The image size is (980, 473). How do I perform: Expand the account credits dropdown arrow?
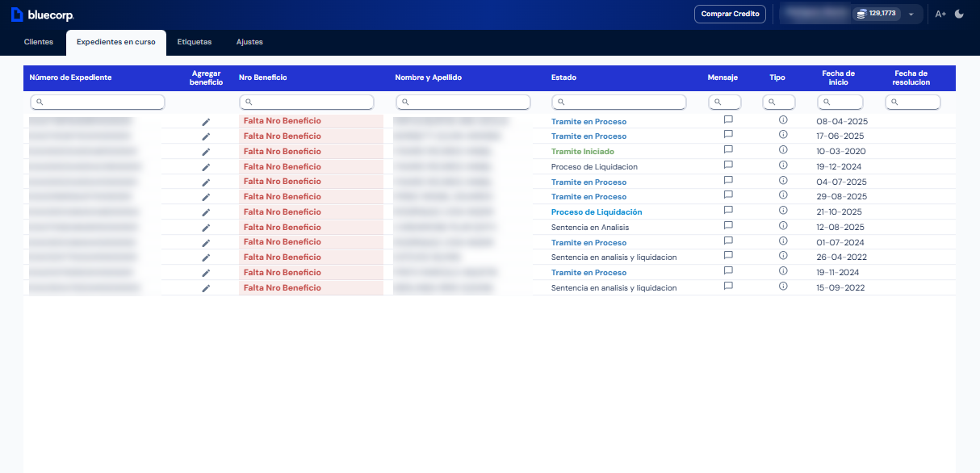(911, 15)
